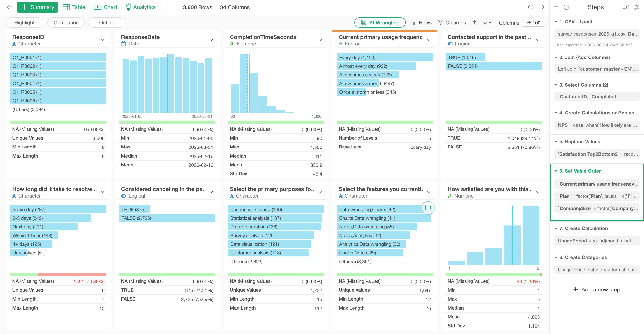Viewport: 644px width, 334px height.
Task: Click the Numeric hash icon of satisfaction column
Action: pos(450,196)
